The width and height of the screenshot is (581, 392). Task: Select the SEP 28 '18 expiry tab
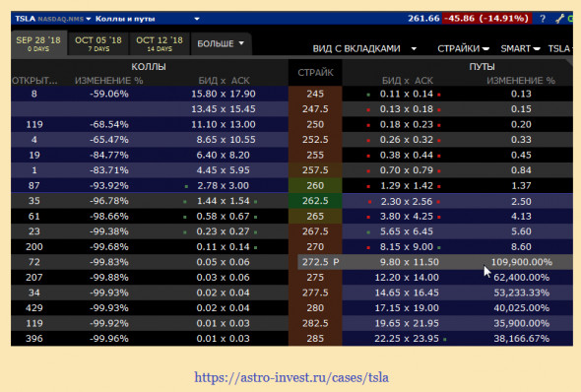click(38, 43)
